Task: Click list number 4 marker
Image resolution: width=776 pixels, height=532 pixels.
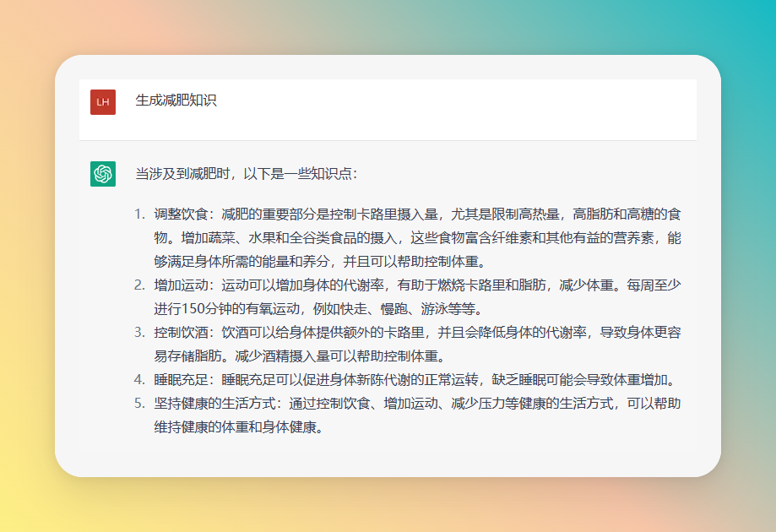Action: pos(140,380)
